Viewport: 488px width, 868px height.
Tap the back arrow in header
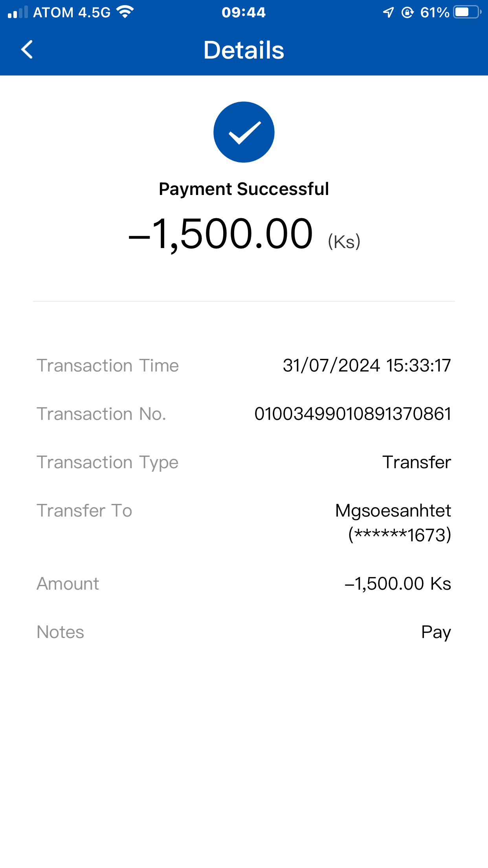point(27,50)
